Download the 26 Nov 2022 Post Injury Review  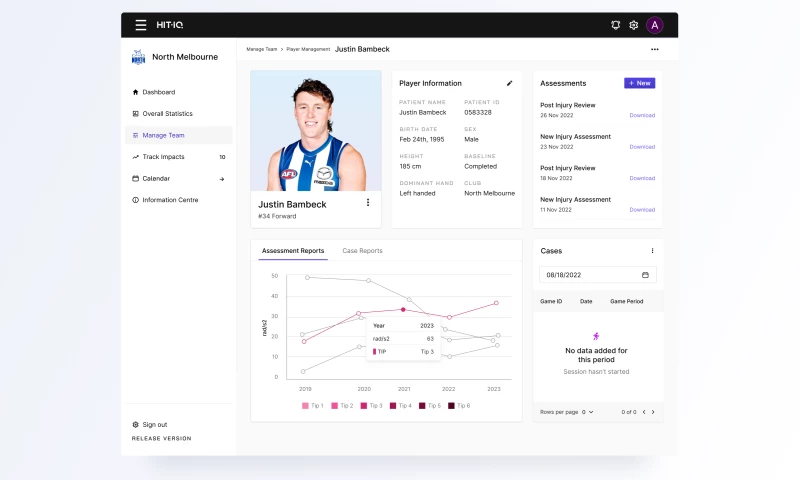tap(642, 115)
